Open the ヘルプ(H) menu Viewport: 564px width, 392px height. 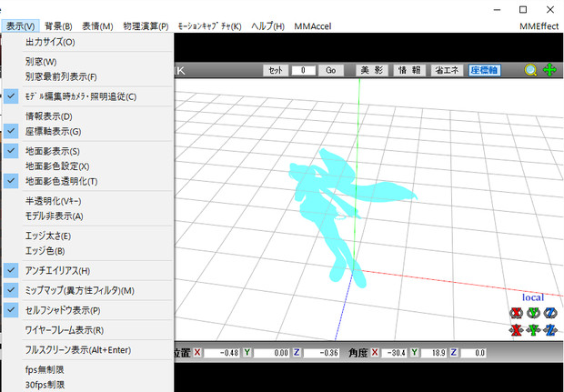coord(267,26)
